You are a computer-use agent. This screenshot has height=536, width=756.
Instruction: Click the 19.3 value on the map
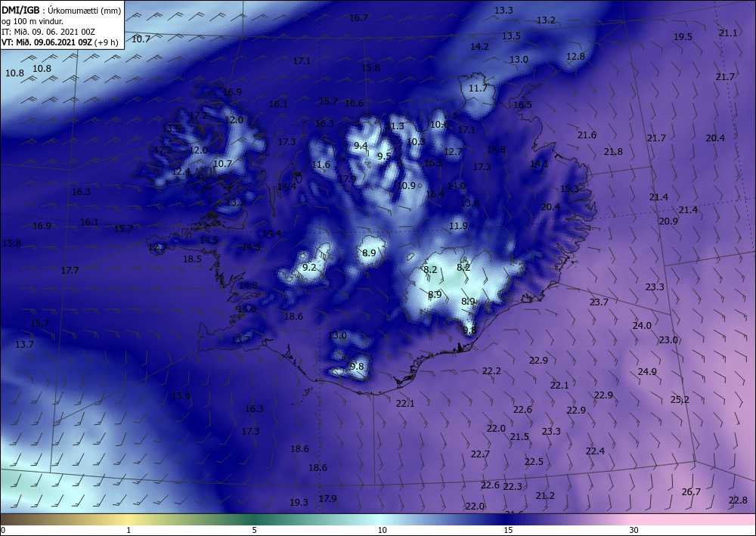point(299,502)
